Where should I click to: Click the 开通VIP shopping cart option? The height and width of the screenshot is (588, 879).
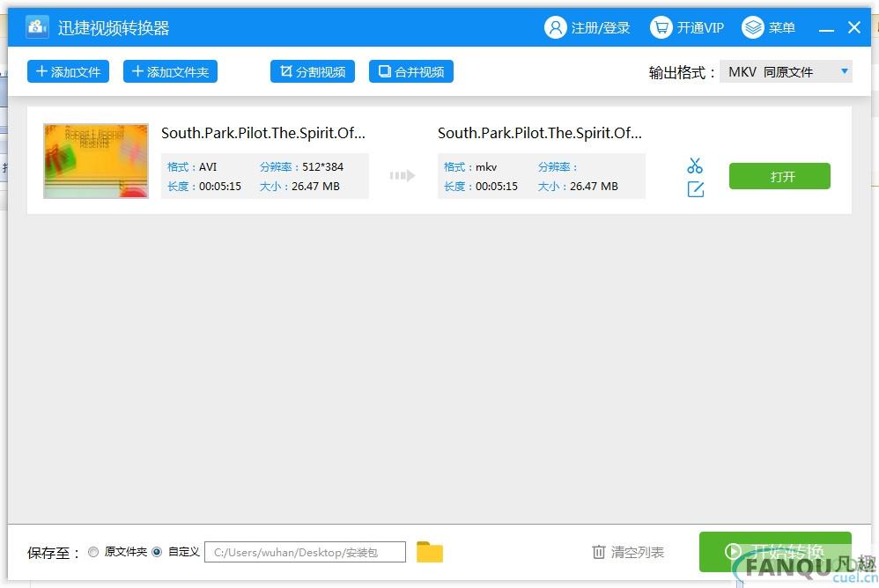point(687,27)
